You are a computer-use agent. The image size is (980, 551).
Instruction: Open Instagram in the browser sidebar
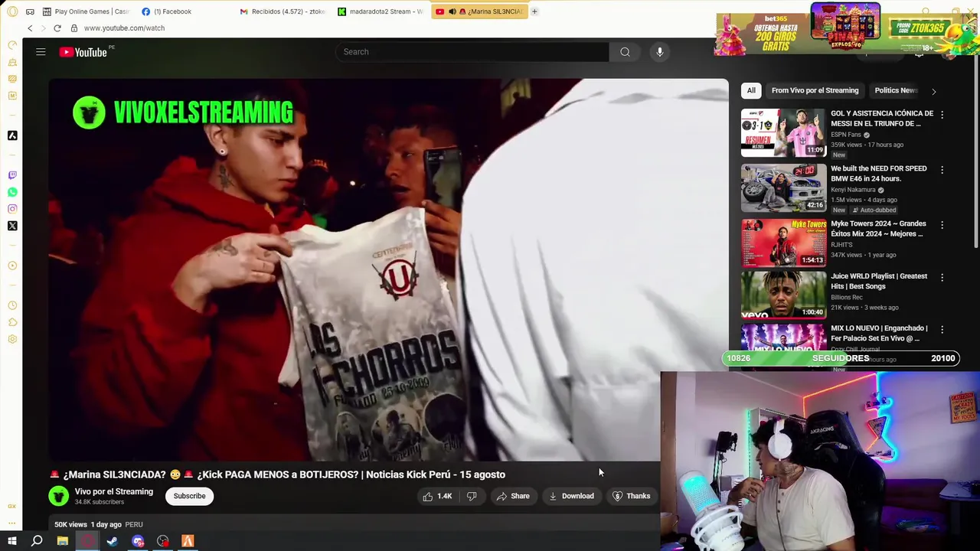[x=12, y=209]
